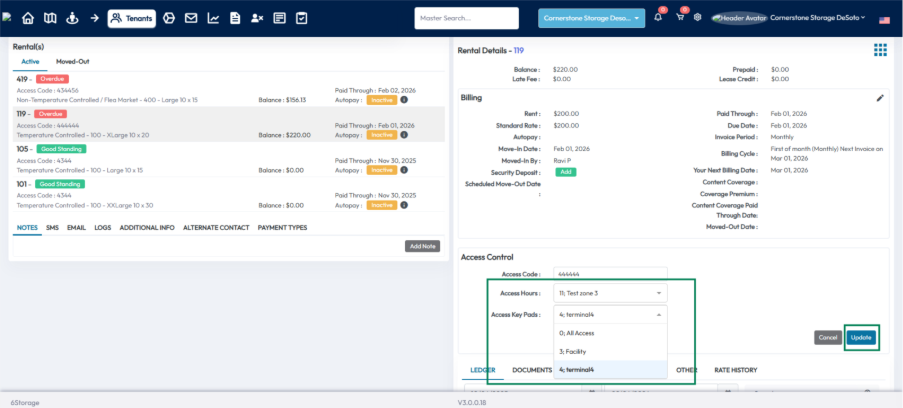Open the shopping cart icon
903x408 pixels.
[680, 18]
